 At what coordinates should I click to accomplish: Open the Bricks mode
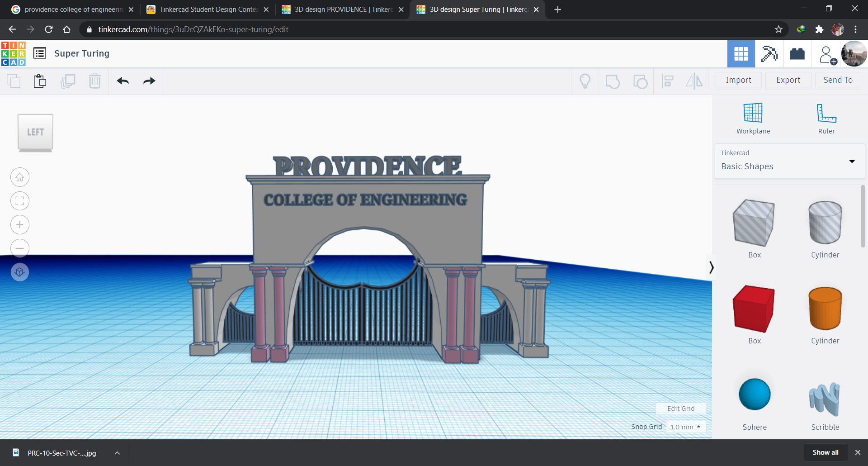(797, 54)
